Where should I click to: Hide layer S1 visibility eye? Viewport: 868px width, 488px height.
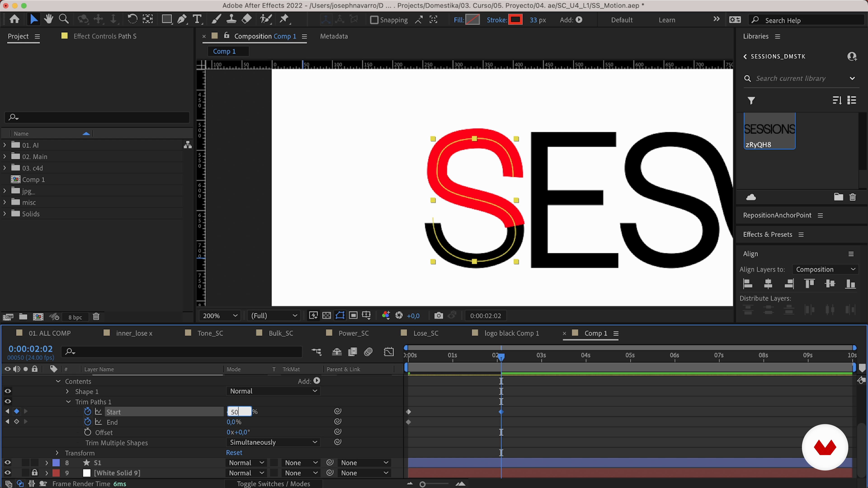[x=8, y=462]
